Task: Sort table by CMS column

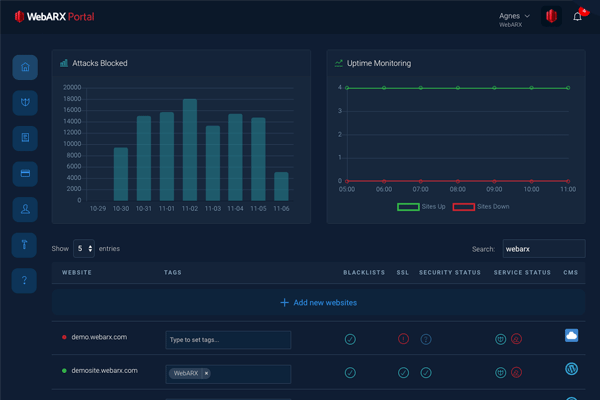Action: coord(571,273)
